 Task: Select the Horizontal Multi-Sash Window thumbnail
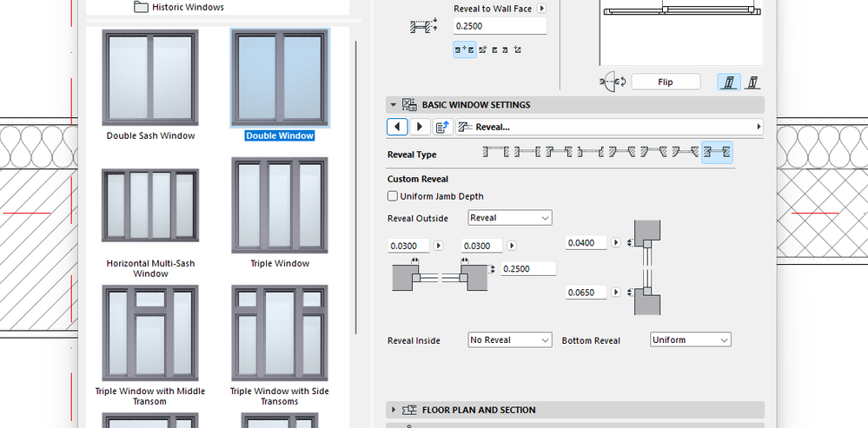[x=150, y=205]
